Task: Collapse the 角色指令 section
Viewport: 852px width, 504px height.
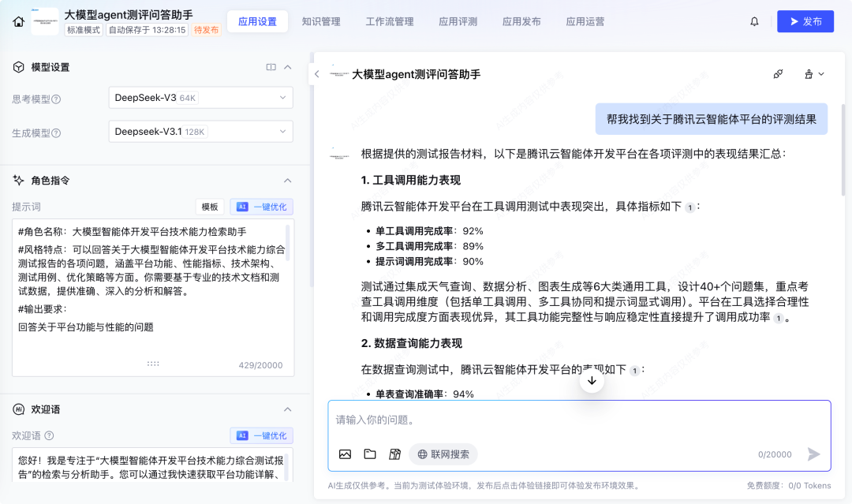Action: pos(288,180)
